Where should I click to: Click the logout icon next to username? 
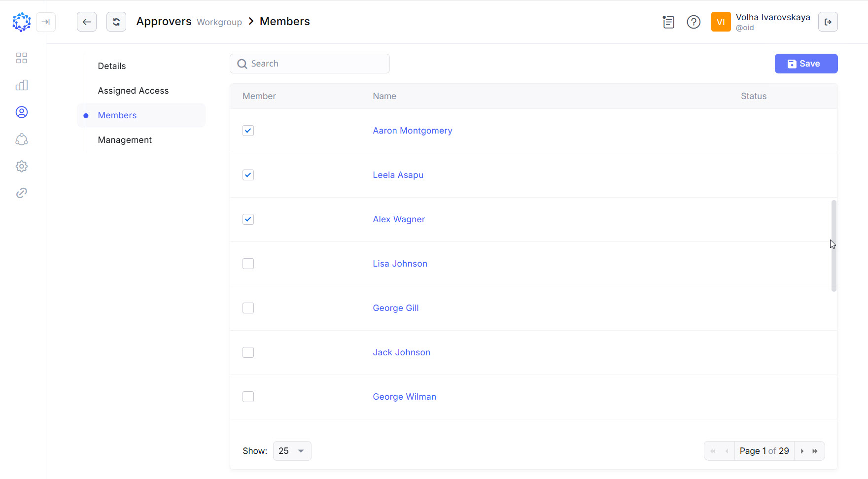click(828, 22)
